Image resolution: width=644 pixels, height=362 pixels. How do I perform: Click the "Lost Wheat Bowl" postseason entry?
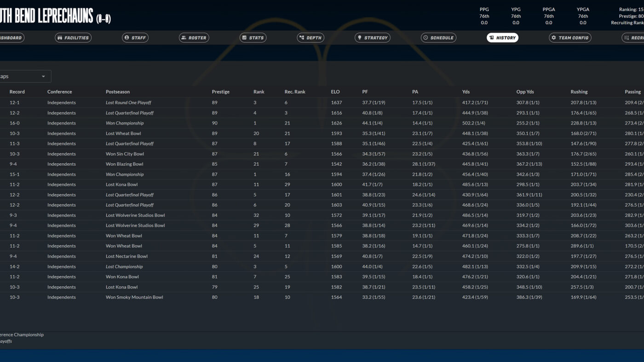point(123,134)
